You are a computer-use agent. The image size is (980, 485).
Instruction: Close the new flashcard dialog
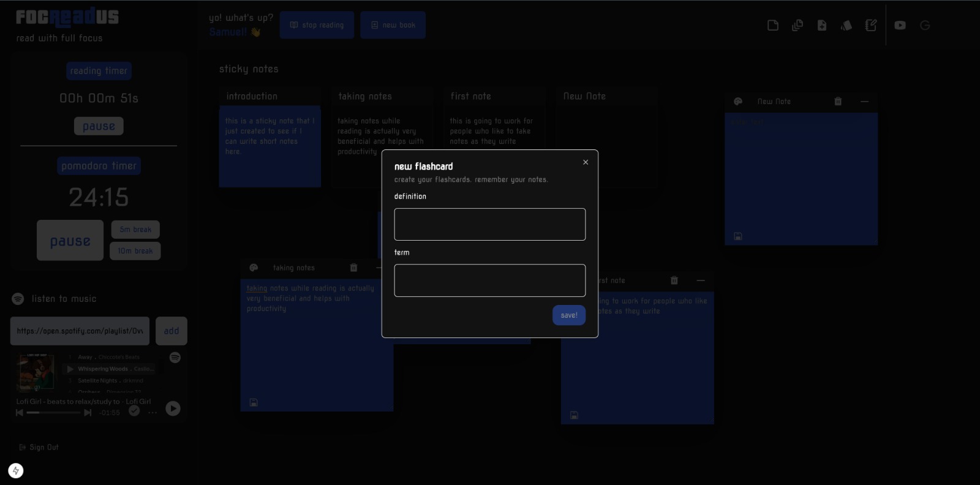pos(586,162)
